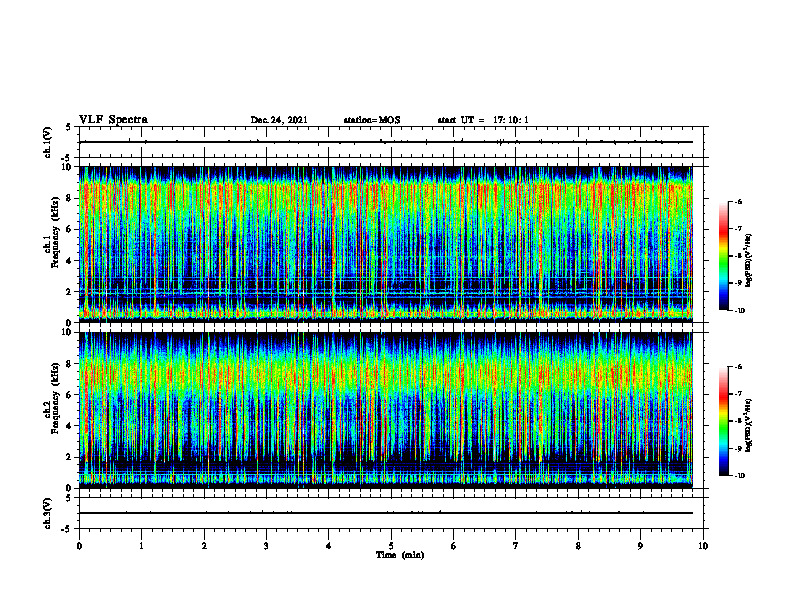
Task: Select the "10" frequency tick of ch.1 spectrogram
Action: pos(68,167)
